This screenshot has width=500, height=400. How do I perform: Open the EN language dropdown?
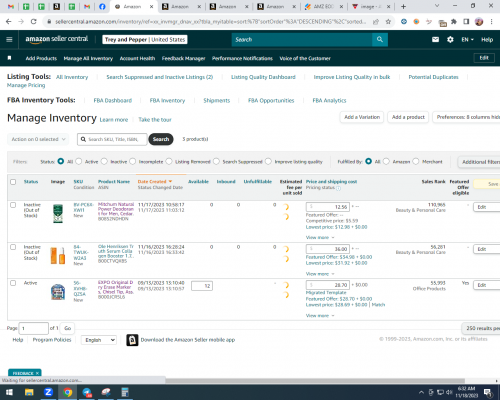click(467, 40)
